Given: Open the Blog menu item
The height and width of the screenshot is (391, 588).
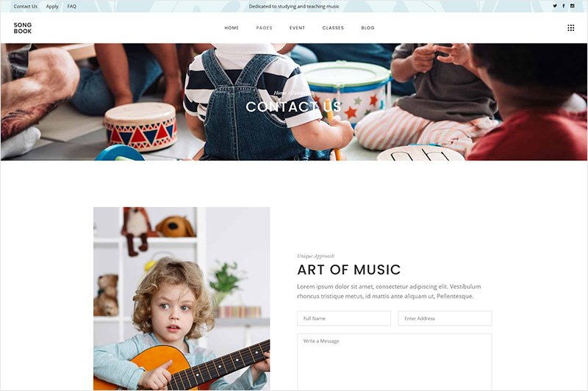Looking at the screenshot, I should pyautogui.click(x=367, y=28).
